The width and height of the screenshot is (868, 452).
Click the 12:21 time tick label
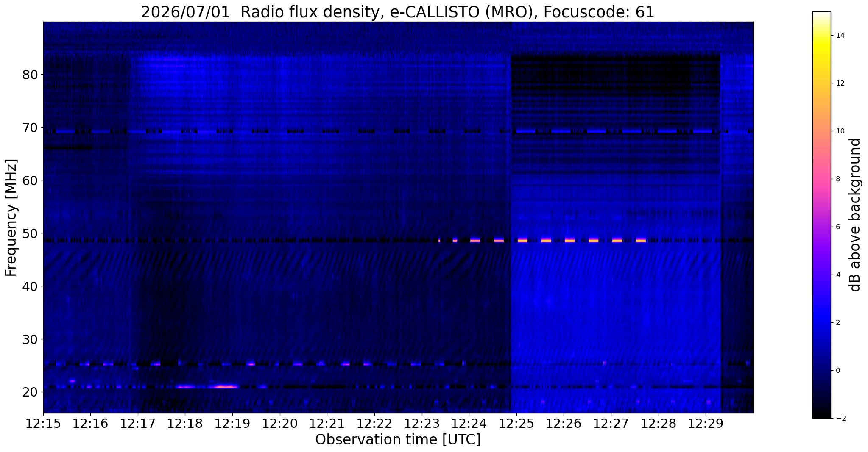point(327,423)
